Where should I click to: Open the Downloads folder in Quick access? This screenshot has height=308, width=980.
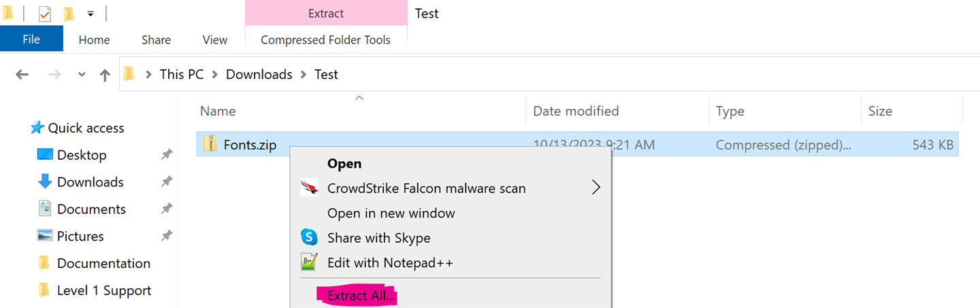[90, 182]
